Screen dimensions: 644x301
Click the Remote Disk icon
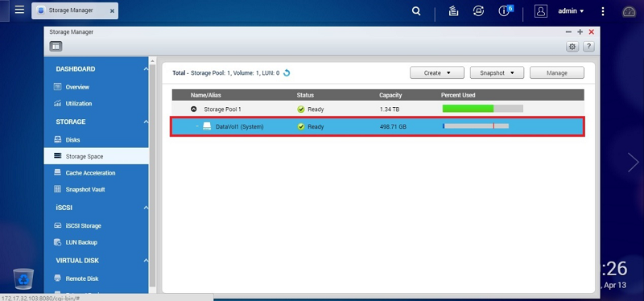(x=57, y=278)
